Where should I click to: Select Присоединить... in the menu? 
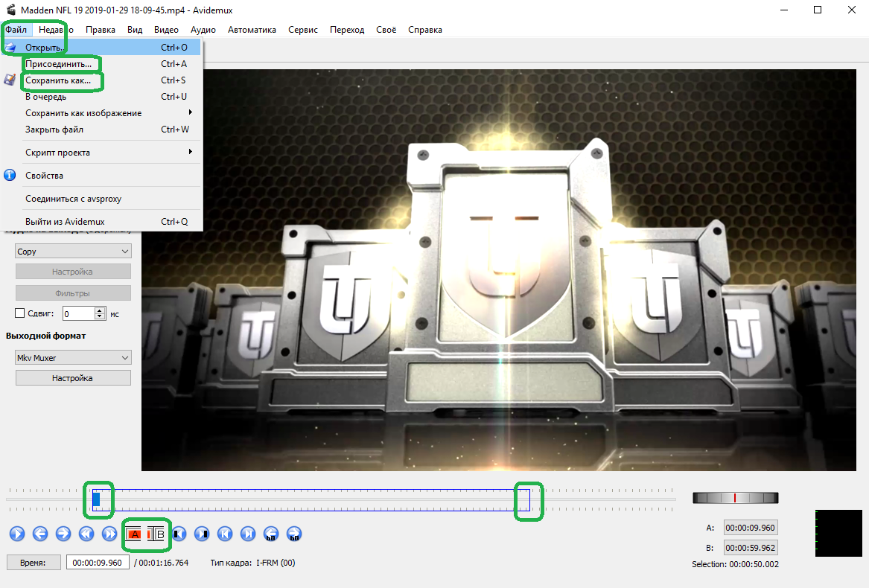58,64
